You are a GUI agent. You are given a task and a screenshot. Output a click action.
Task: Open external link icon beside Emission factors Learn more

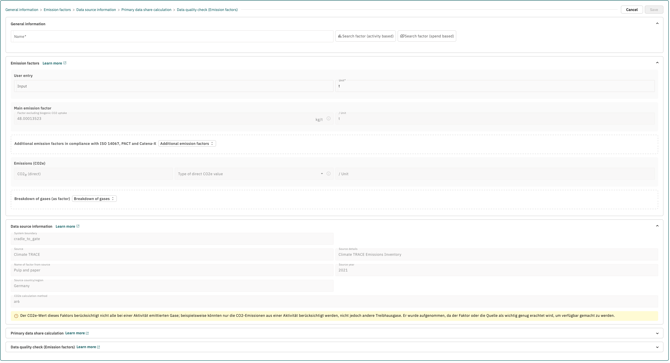[65, 63]
